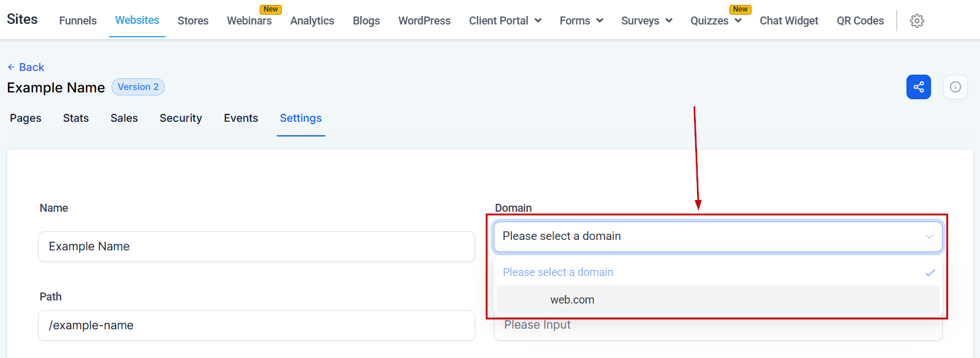The height and width of the screenshot is (358, 980).
Task: Click the Path input field
Action: click(x=257, y=326)
